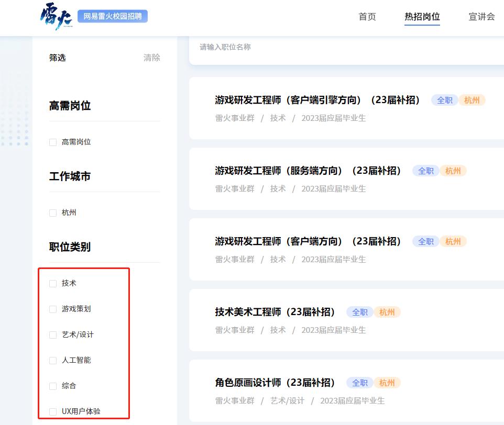This screenshot has height=425, width=504.
Task: Select the 游戏策划 checkbox
Action: coord(52,309)
